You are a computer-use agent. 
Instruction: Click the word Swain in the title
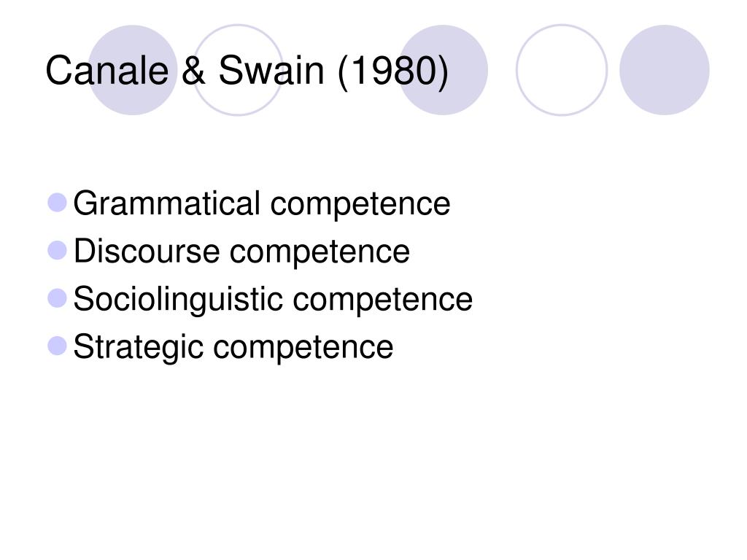[x=271, y=71]
